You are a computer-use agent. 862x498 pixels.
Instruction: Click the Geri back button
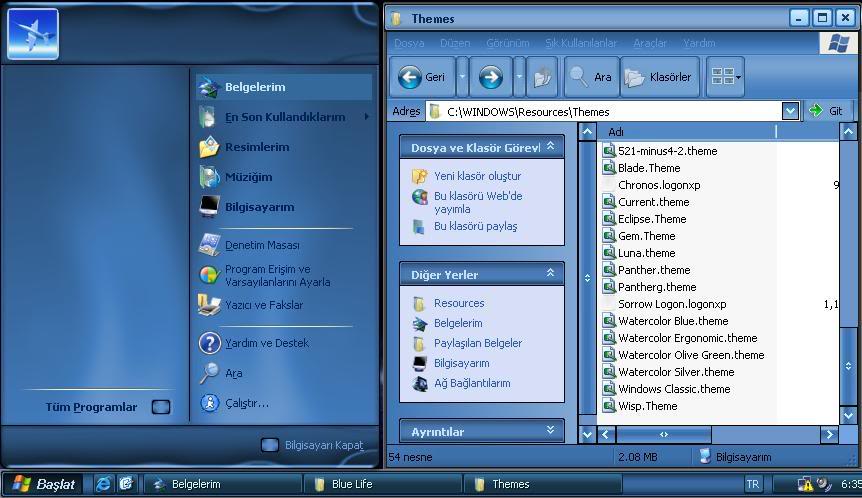(x=422, y=77)
